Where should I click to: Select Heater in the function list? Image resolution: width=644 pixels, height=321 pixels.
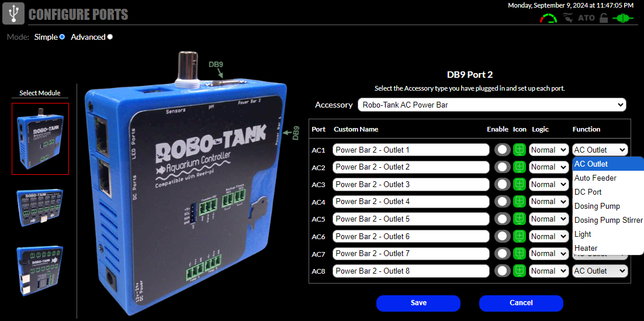tap(586, 248)
